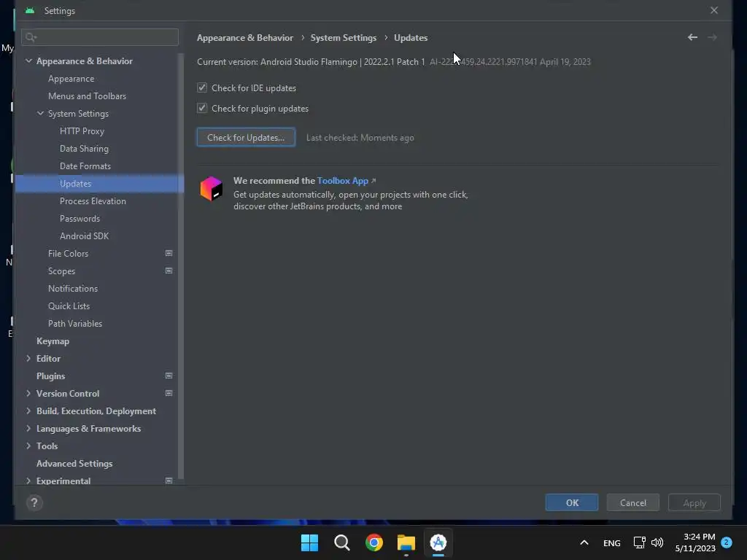Collapse the Appearance & Behavior section
Image resolution: width=747 pixels, height=560 pixels.
click(x=28, y=61)
